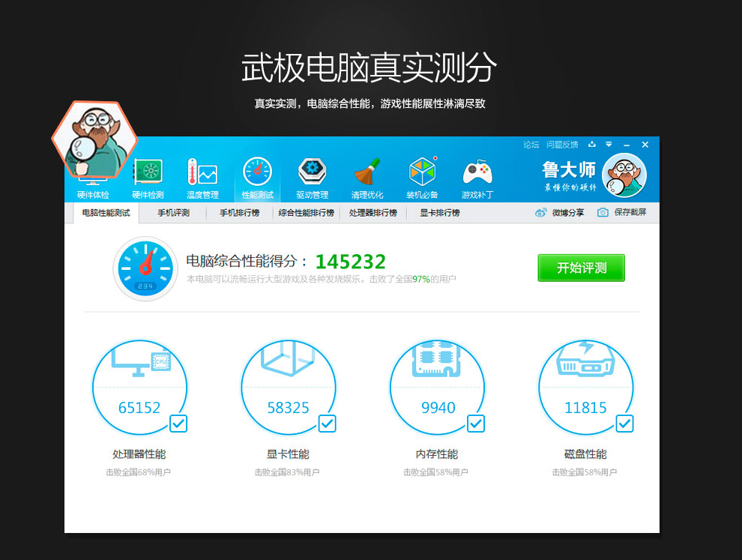Open the 问题反馈 feedback link
Screen dimensions: 742x560
point(562,145)
